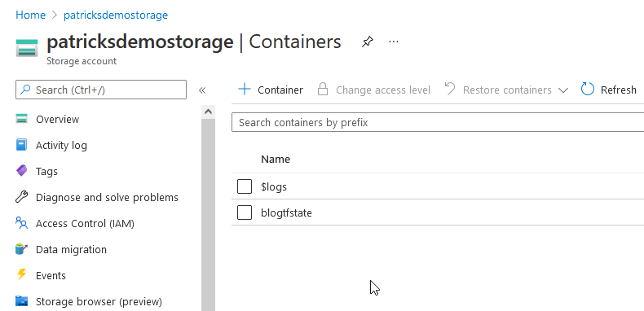The image size is (644, 311).
Task: Click the Refresh circular arrow icon
Action: click(588, 89)
